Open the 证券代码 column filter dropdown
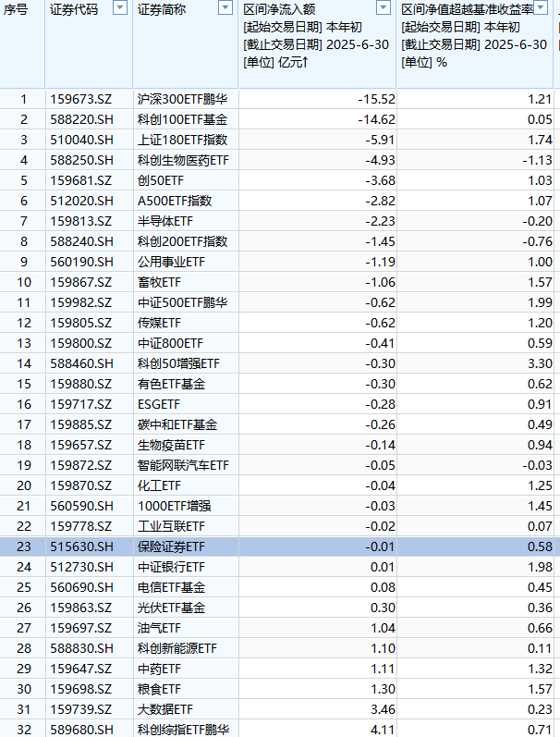 119,8
